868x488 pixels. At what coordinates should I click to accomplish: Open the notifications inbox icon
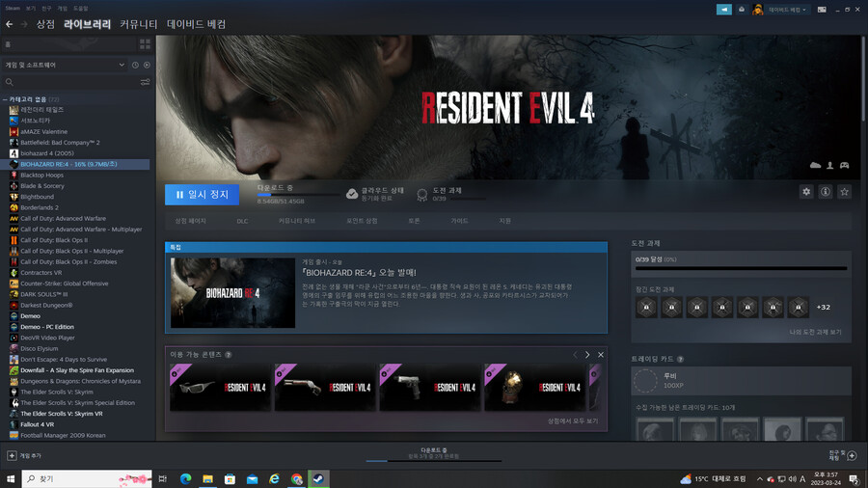(x=742, y=10)
